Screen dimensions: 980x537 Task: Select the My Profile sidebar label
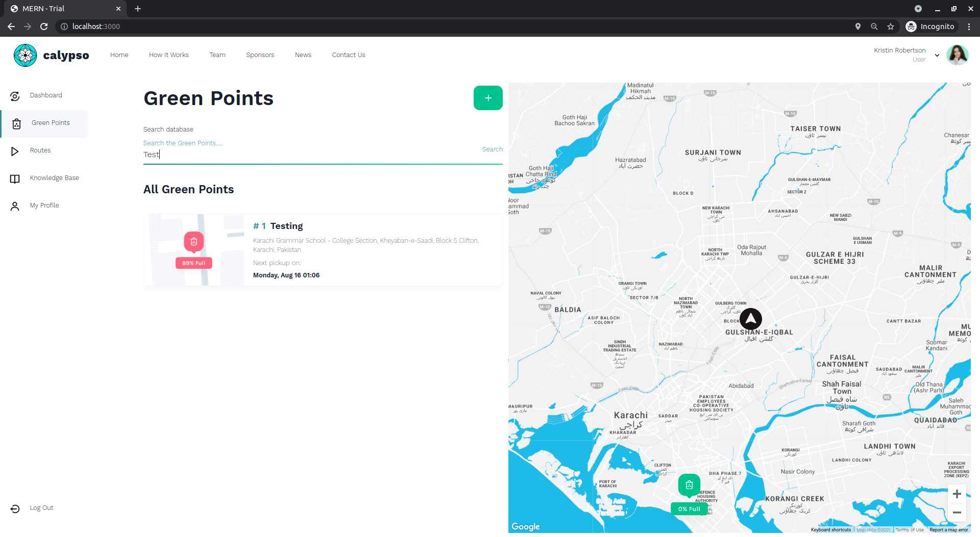pos(44,206)
